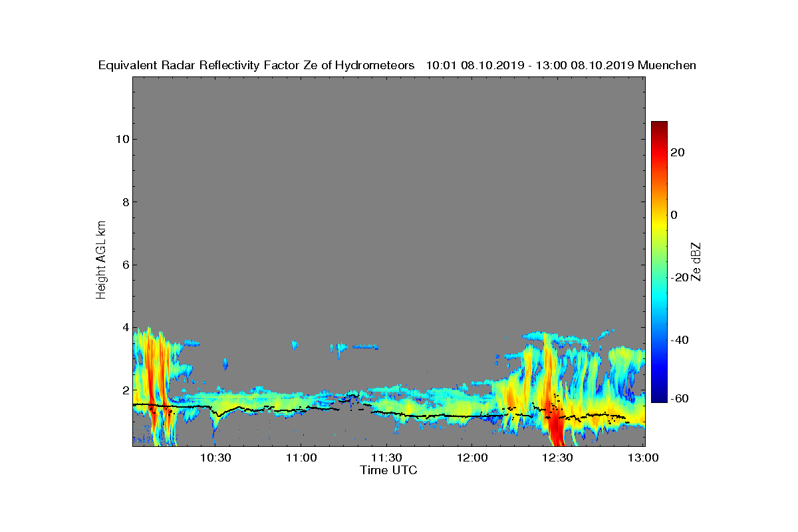Click the '13:00' time tick label
This screenshot has height=532, width=798.
pos(644,458)
